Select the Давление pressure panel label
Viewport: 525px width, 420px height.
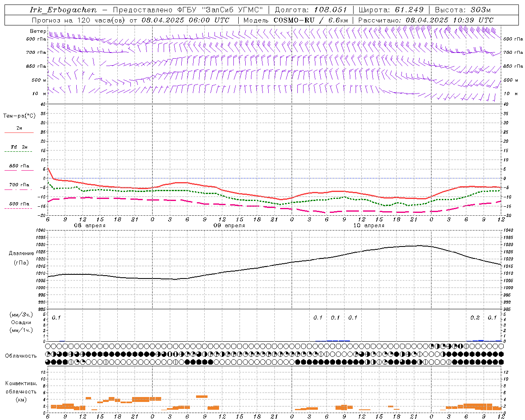click(x=21, y=253)
